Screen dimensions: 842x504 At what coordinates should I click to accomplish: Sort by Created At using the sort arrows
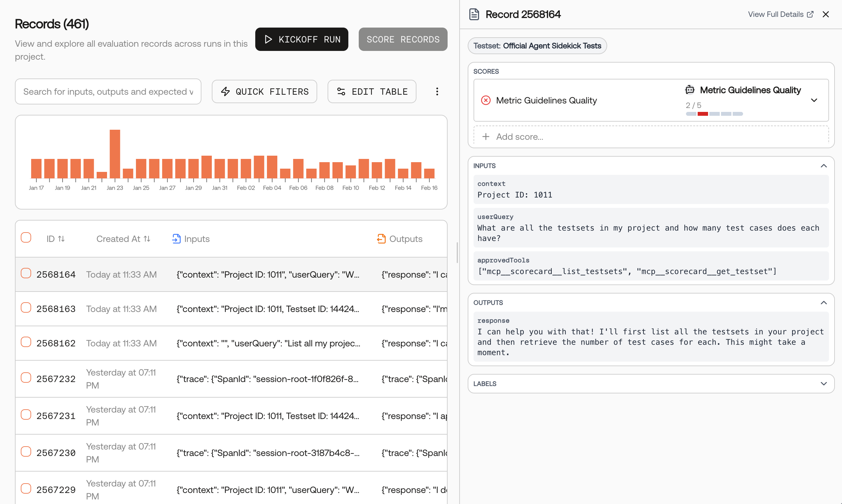click(x=147, y=239)
